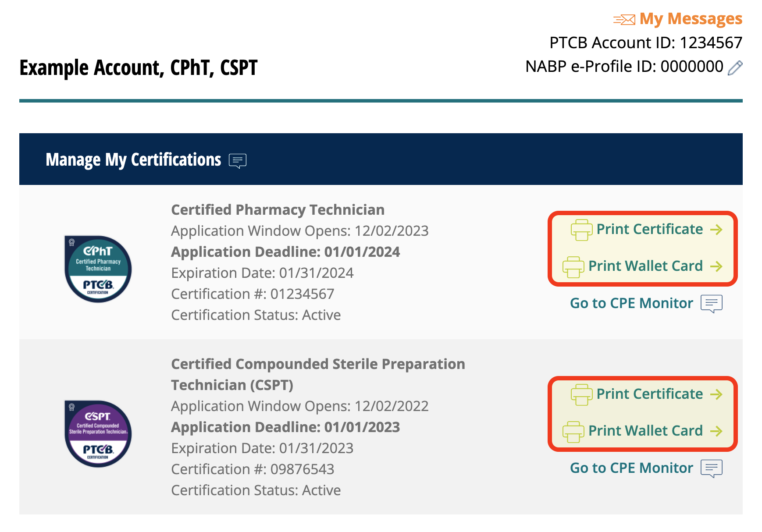Open the My Messages link
The height and width of the screenshot is (532, 762).
click(x=691, y=19)
